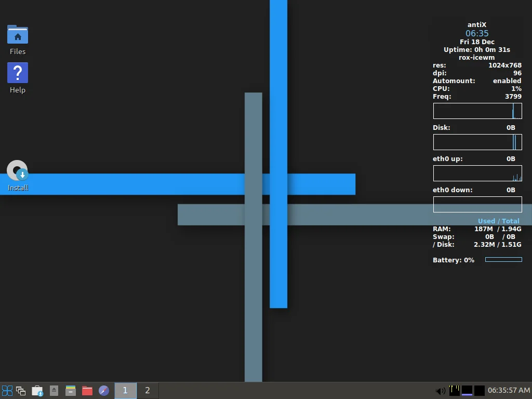The width and height of the screenshot is (532, 399).
Task: Switch to workspace 1
Action: coord(125,391)
